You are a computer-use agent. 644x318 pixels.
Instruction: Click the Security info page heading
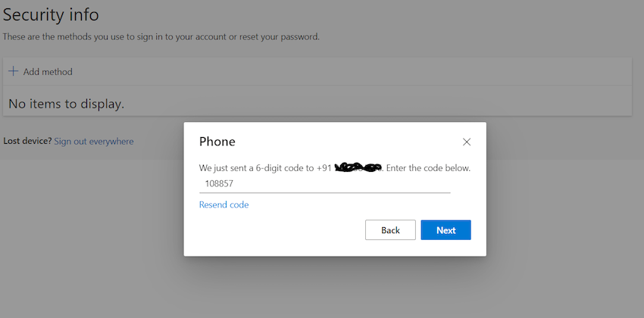click(51, 14)
